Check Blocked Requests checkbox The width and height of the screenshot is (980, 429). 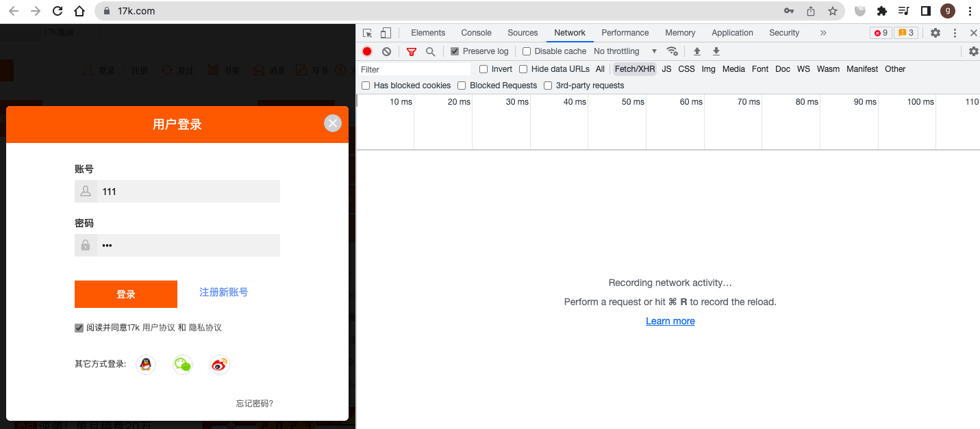[462, 86]
